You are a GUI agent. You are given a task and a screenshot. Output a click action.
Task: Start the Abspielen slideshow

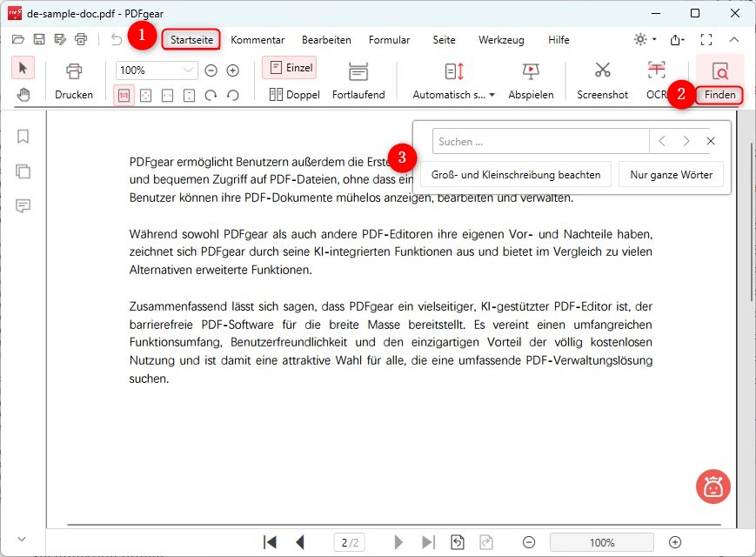click(531, 81)
